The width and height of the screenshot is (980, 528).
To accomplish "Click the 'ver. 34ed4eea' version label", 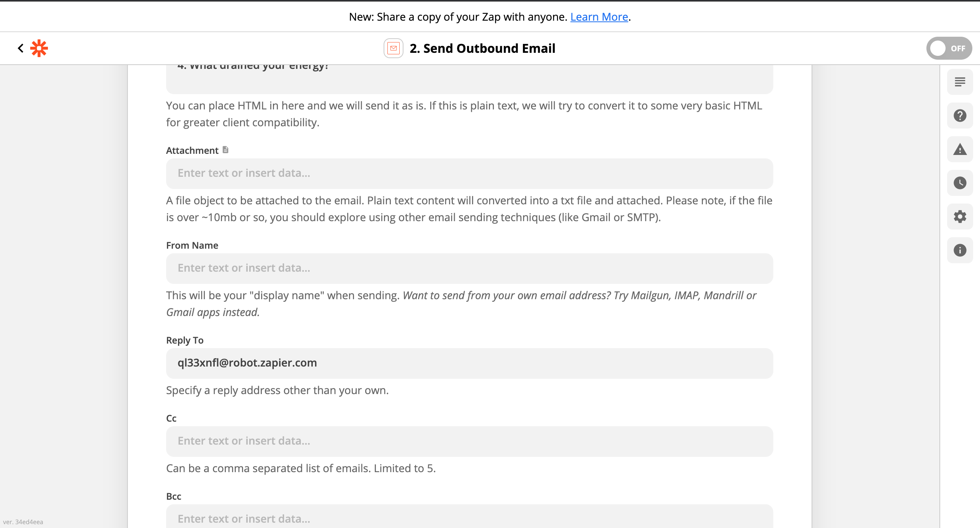I will coord(23,522).
